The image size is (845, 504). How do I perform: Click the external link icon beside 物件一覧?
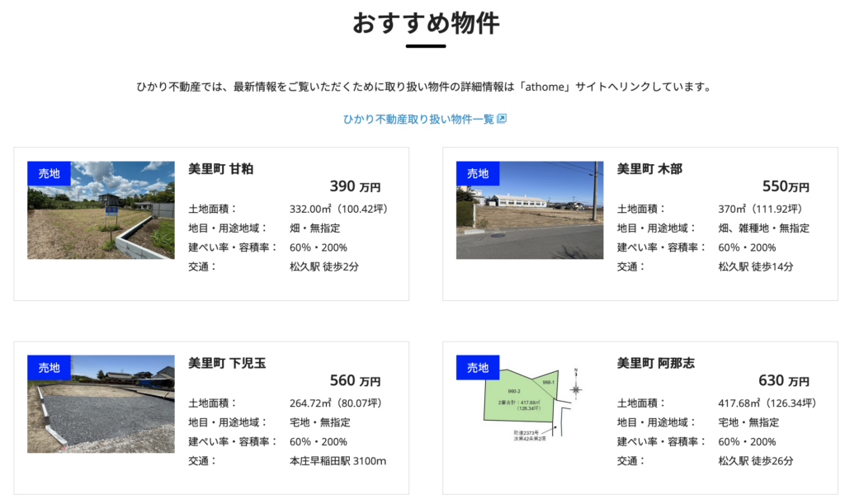pyautogui.click(x=501, y=119)
